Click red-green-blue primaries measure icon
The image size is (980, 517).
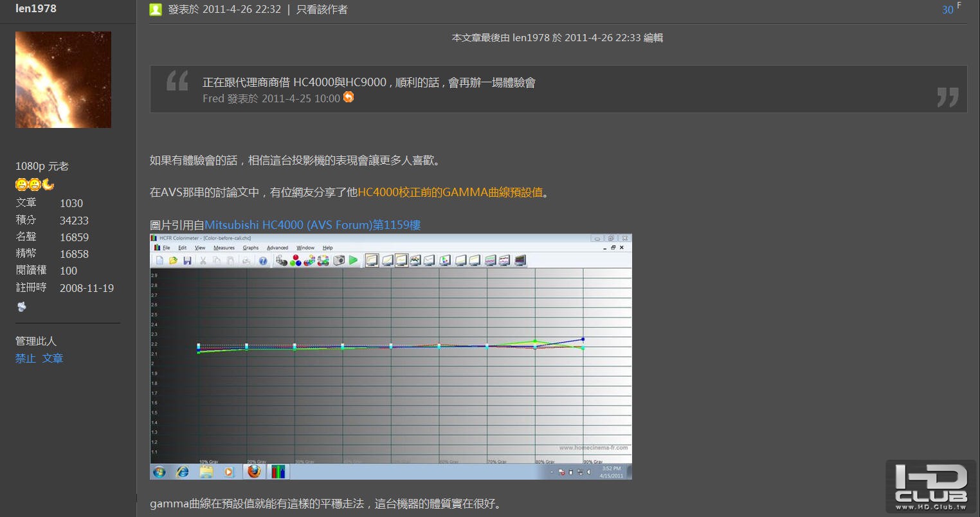click(x=295, y=260)
